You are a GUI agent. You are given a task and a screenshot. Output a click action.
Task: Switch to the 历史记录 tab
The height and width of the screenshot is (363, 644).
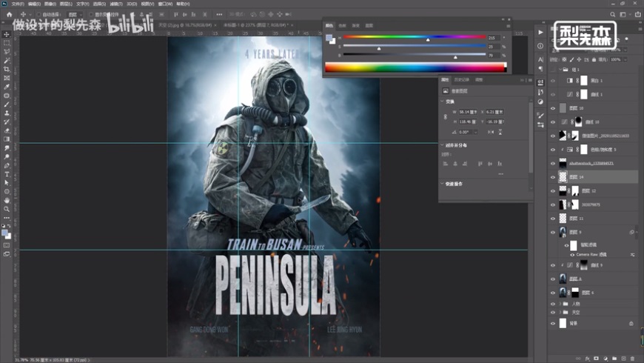point(462,80)
